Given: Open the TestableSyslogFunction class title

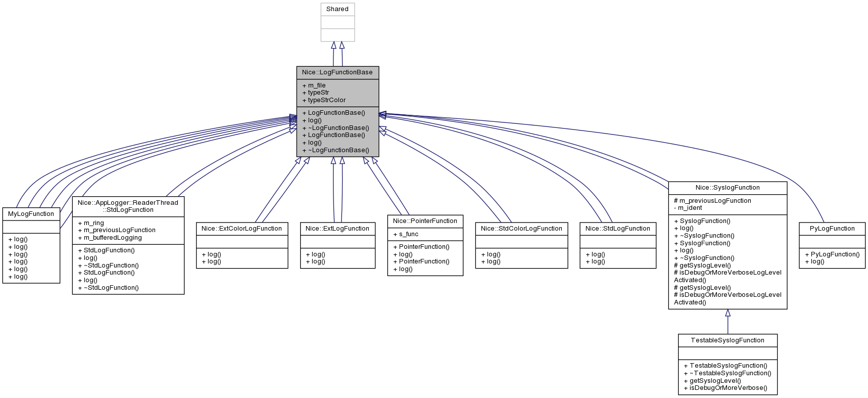Looking at the screenshot, I should 728,340.
